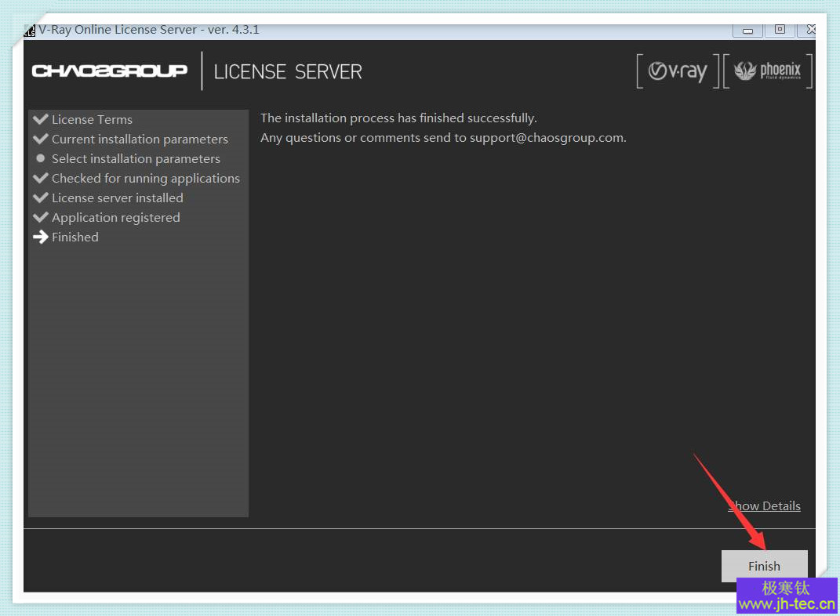Select the 'Application registered' step text
The image size is (840, 616).
tap(116, 218)
